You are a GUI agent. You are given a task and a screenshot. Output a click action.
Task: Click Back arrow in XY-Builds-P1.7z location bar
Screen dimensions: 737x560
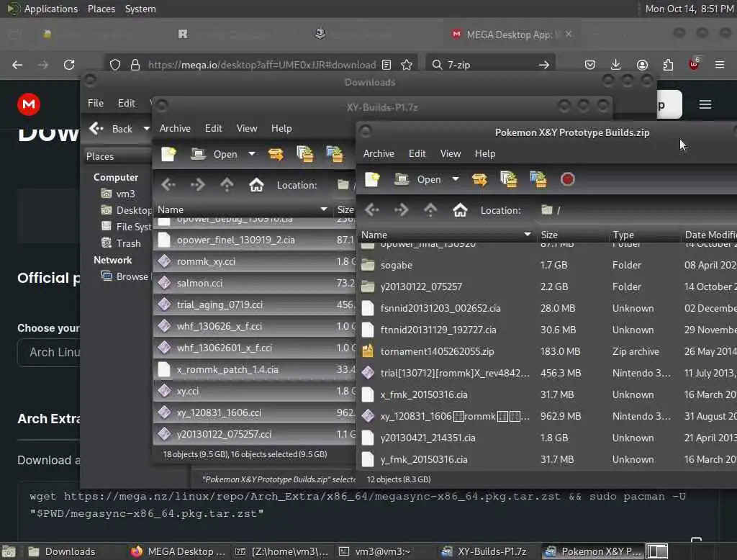pos(168,185)
